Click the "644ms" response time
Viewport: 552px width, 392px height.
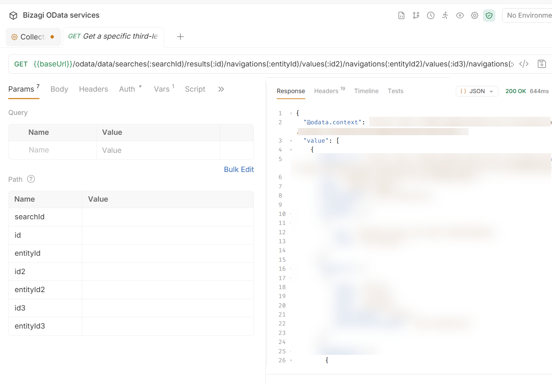(539, 91)
